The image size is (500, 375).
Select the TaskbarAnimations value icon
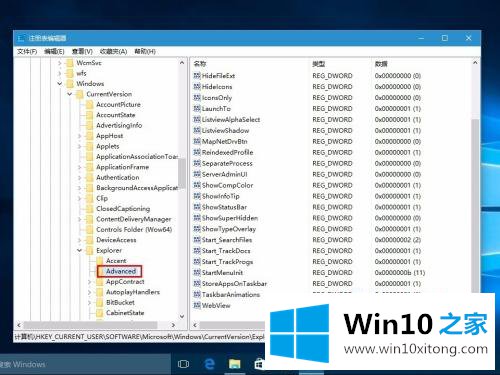pos(197,295)
